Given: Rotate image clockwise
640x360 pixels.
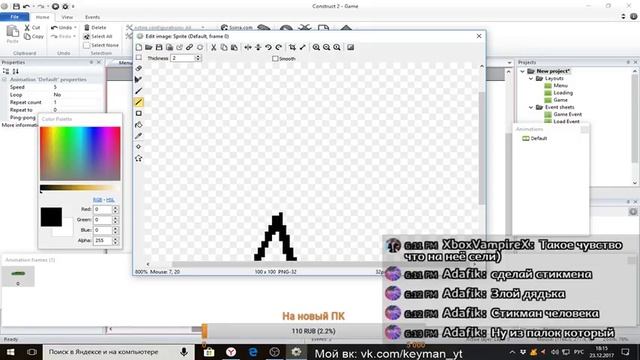Looking at the screenshot, I should coord(278,47).
